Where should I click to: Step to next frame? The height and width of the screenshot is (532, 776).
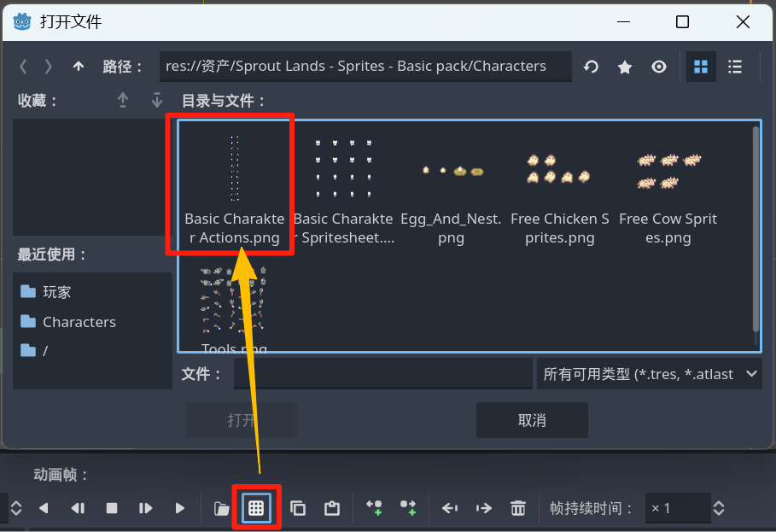coord(145,508)
